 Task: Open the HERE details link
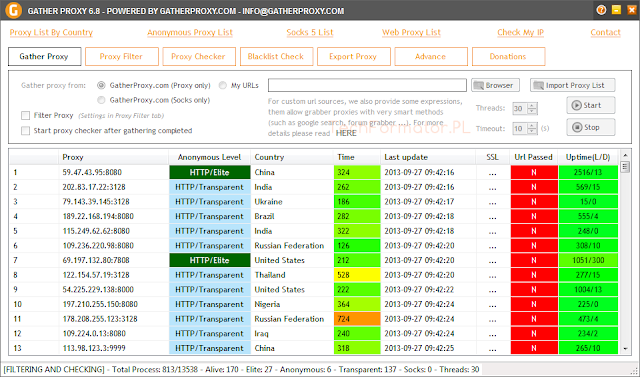tap(346, 133)
